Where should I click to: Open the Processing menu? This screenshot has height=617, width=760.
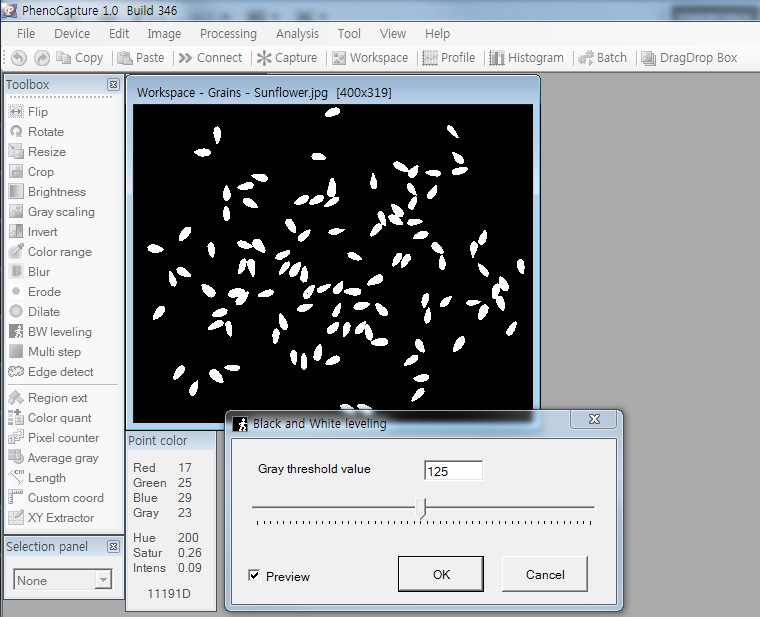click(x=228, y=33)
